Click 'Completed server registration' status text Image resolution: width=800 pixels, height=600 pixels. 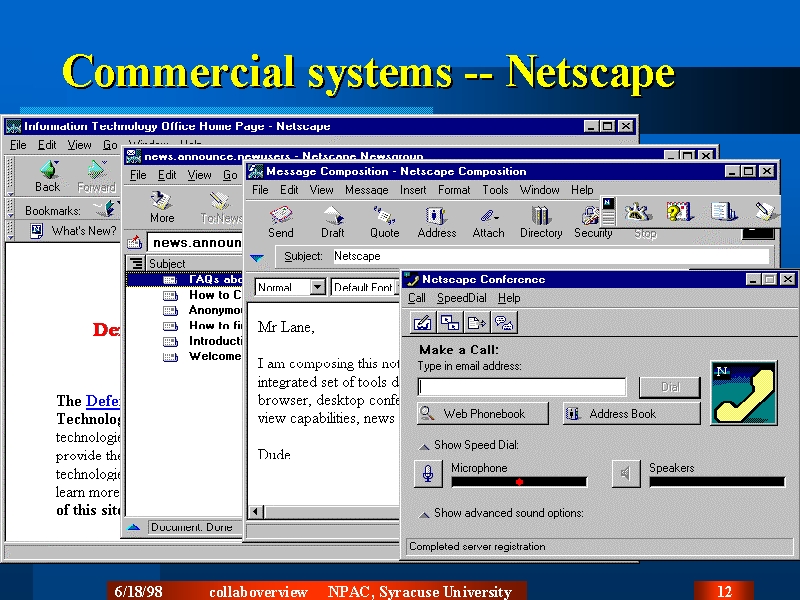point(477,546)
